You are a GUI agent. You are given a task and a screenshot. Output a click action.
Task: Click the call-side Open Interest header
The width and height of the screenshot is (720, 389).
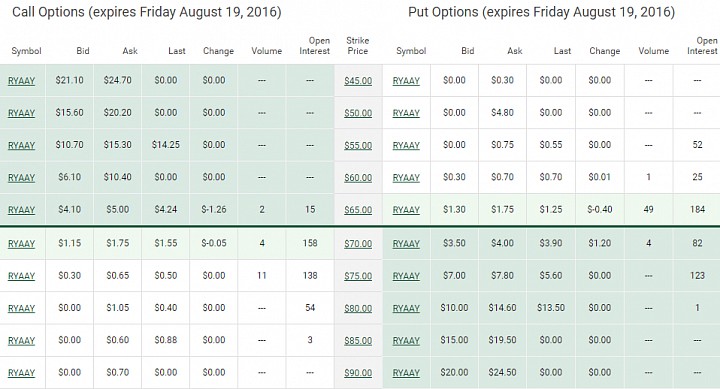(x=315, y=46)
